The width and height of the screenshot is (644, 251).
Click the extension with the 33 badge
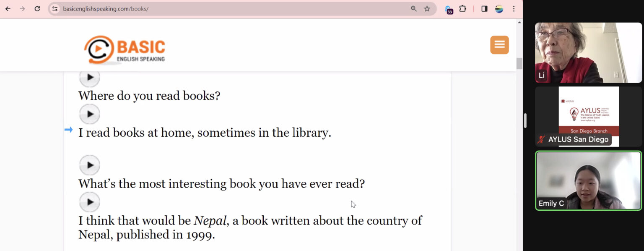448,9
